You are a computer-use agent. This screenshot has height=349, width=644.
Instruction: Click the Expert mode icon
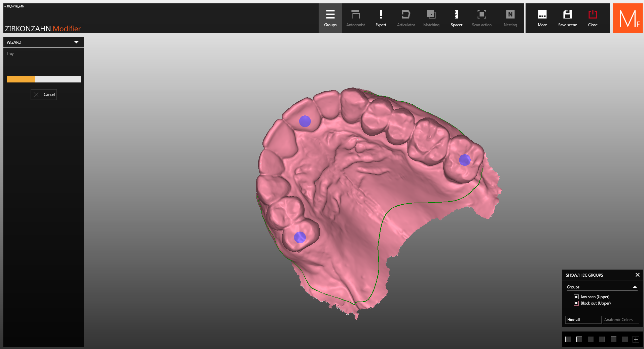click(x=381, y=18)
